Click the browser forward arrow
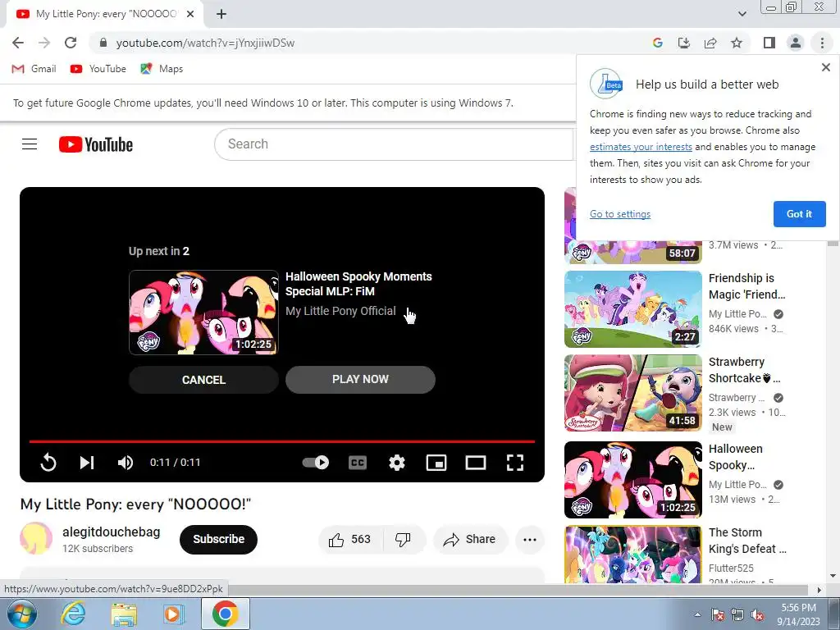The height and width of the screenshot is (630, 840). [44, 43]
